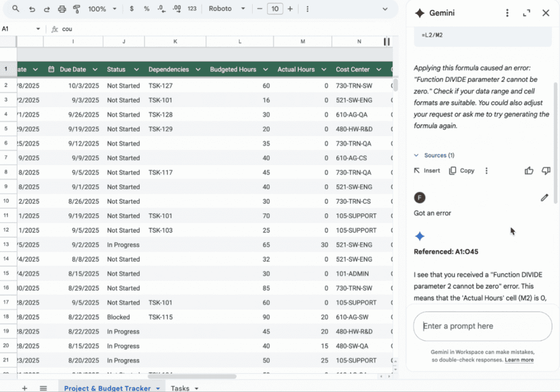The width and height of the screenshot is (560, 392).
Task: Add a new sheet
Action: (24, 388)
